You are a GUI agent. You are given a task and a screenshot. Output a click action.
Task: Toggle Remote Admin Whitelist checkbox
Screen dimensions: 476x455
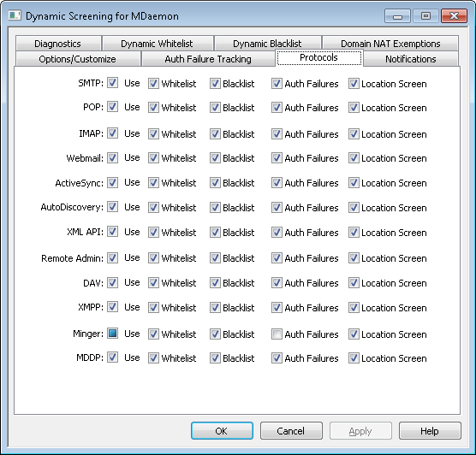pyautogui.click(x=153, y=257)
